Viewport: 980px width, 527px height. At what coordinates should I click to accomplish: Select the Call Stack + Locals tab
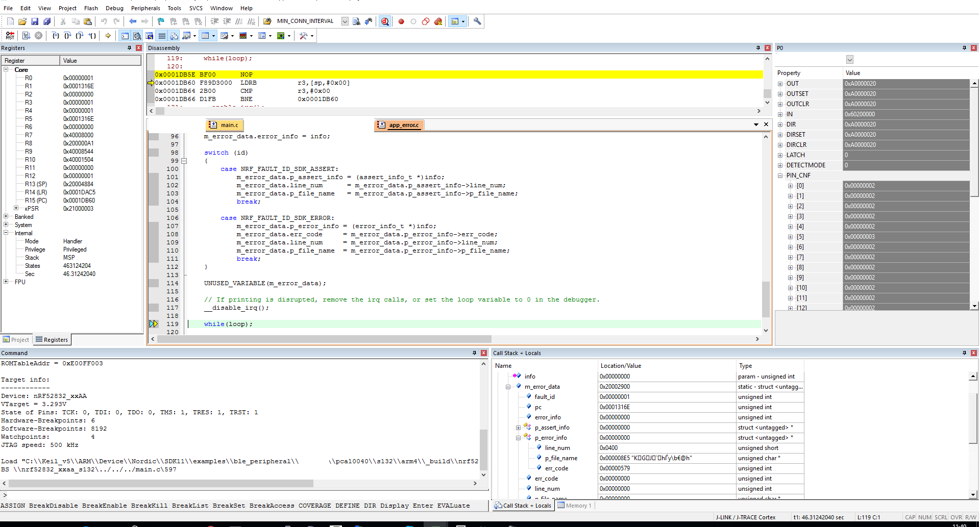tap(523, 506)
